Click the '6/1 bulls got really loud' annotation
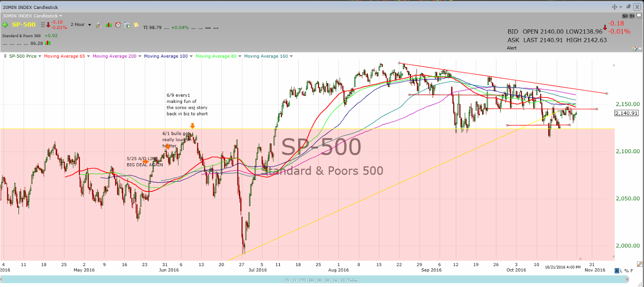644x287 pixels. (x=177, y=139)
